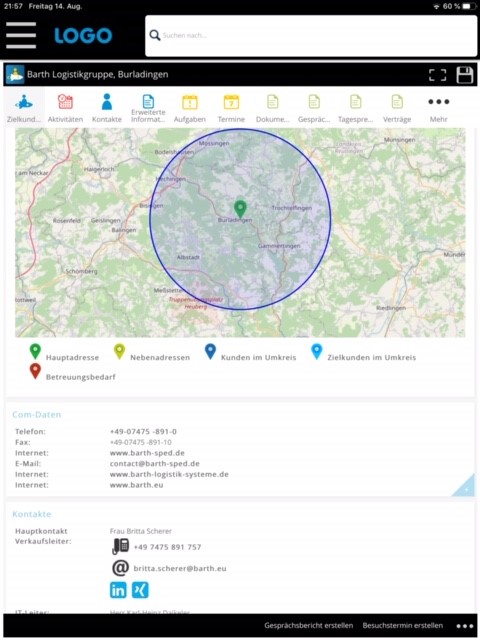Save record with the floppy disk icon
480x640 pixels.
coord(464,75)
